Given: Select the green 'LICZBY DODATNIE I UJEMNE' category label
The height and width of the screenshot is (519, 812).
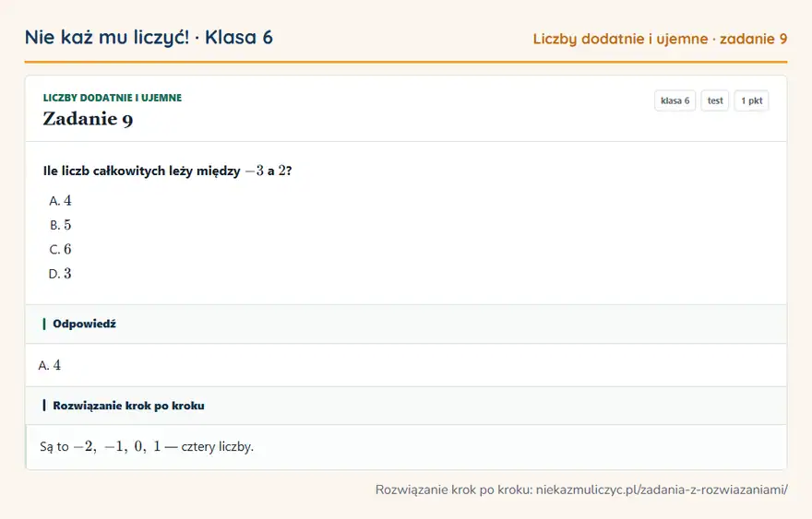Looking at the screenshot, I should coord(113,98).
